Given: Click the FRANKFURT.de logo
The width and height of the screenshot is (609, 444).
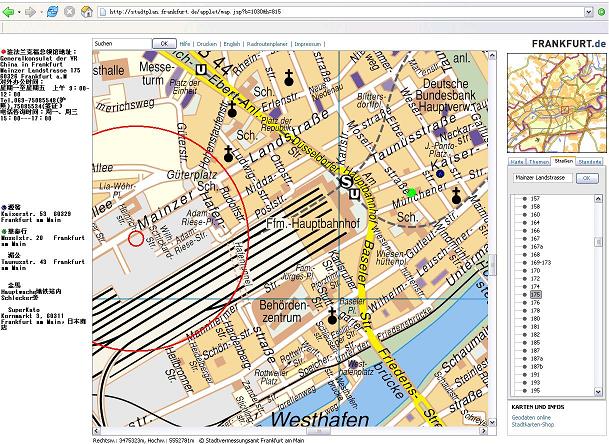Looking at the screenshot, I should point(568,44).
